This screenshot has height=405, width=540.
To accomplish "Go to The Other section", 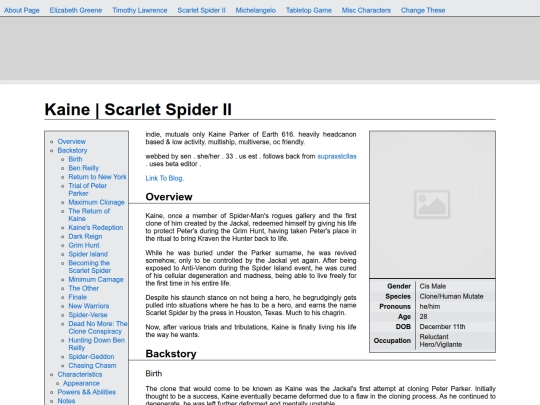I will (x=83, y=288).
